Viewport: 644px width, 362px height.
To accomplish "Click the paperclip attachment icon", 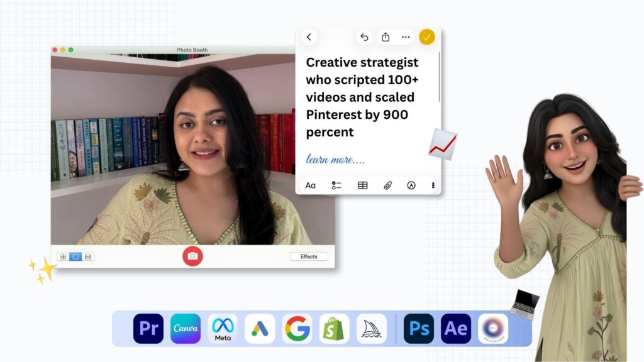I will pos(388,185).
